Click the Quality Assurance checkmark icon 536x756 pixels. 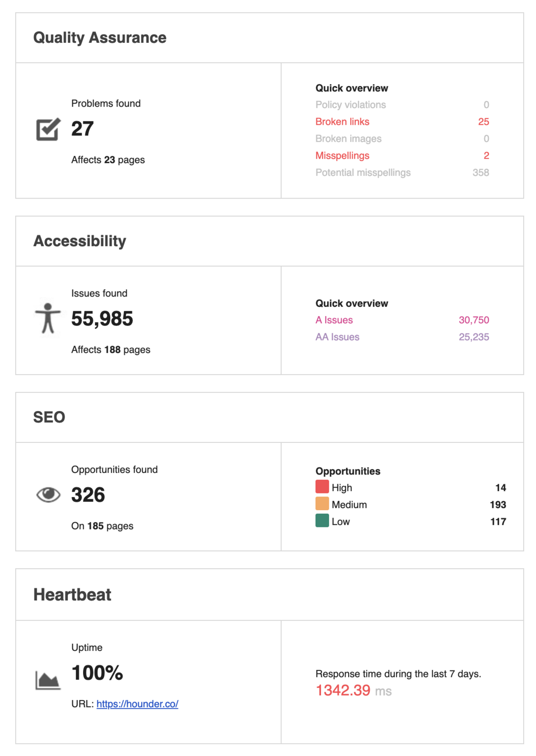tap(48, 129)
